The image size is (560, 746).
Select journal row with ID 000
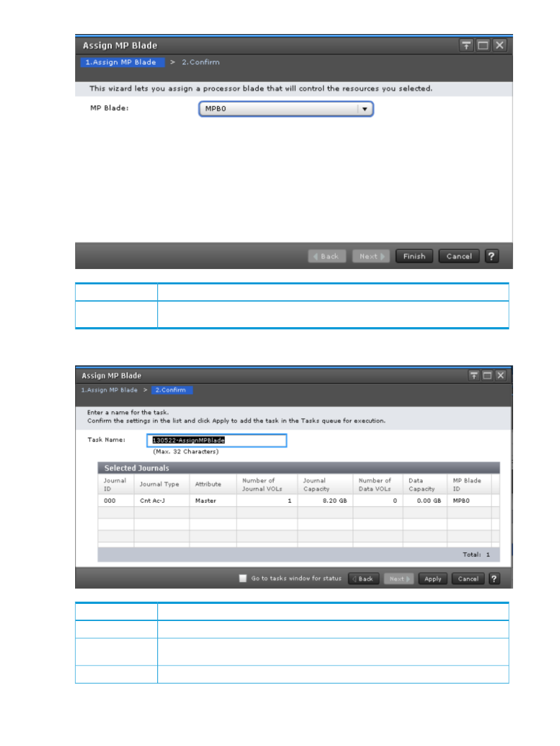(299, 501)
